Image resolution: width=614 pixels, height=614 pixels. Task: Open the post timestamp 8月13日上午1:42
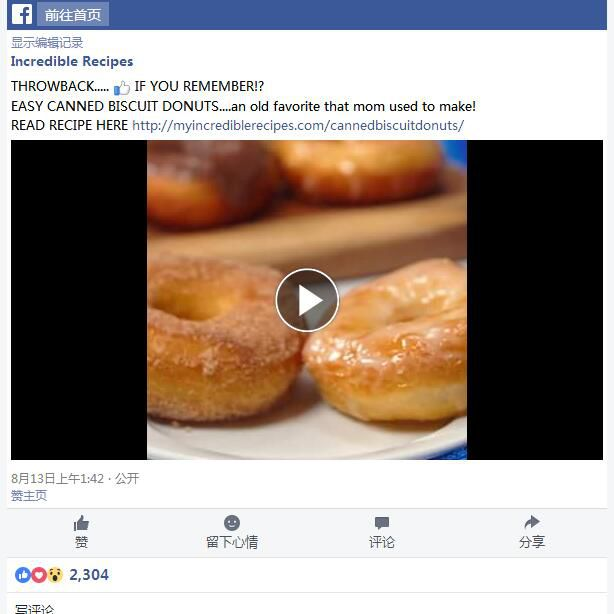(57, 478)
